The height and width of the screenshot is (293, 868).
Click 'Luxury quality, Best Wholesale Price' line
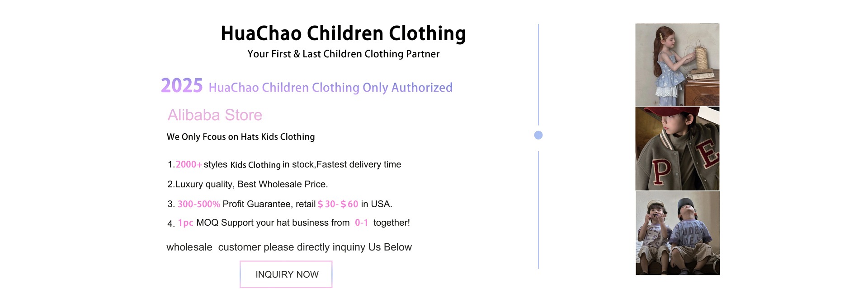tap(247, 184)
